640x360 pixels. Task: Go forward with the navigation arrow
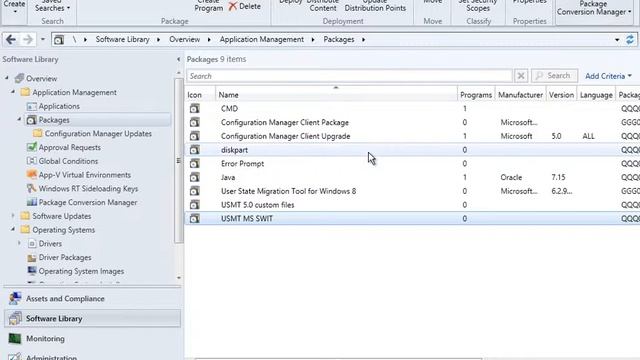coord(27,40)
